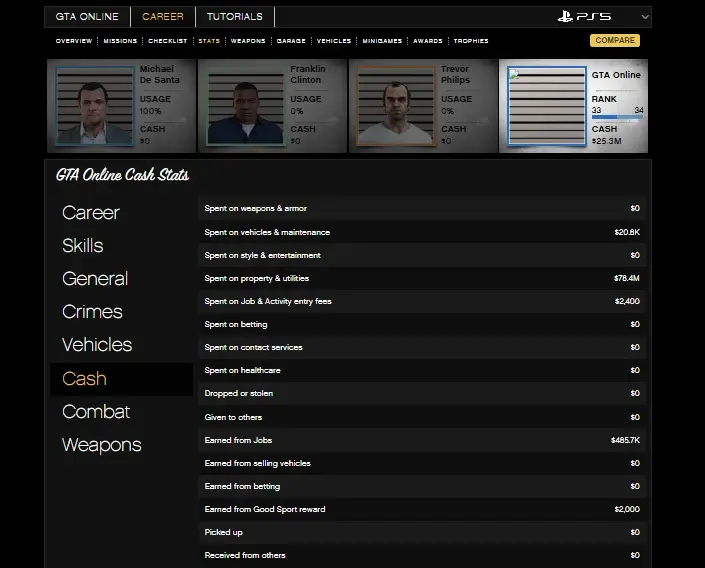The image size is (705, 568).
Task: Click the $25.3M cash value
Action: click(x=607, y=141)
